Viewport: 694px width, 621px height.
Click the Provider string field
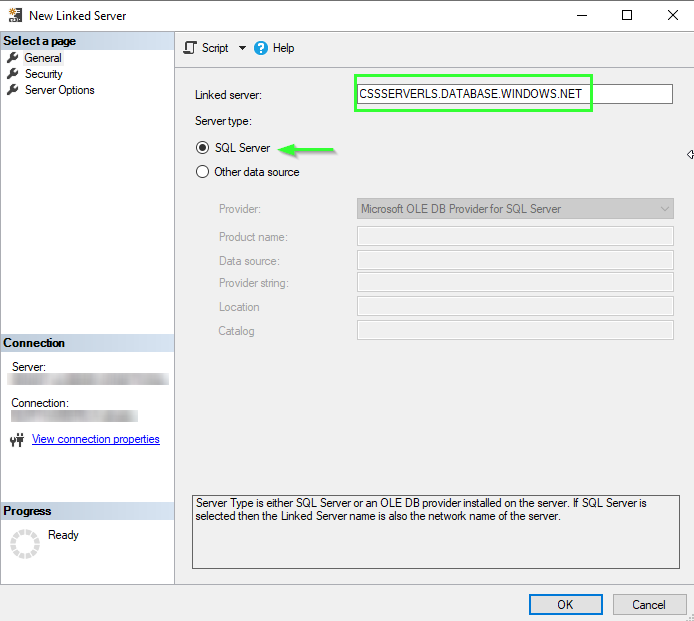click(x=515, y=282)
